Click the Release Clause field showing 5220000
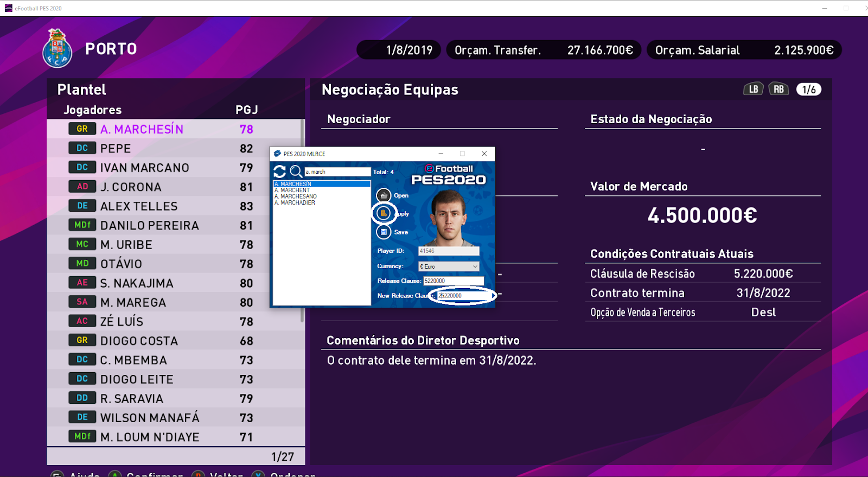The image size is (868, 477). [454, 281]
